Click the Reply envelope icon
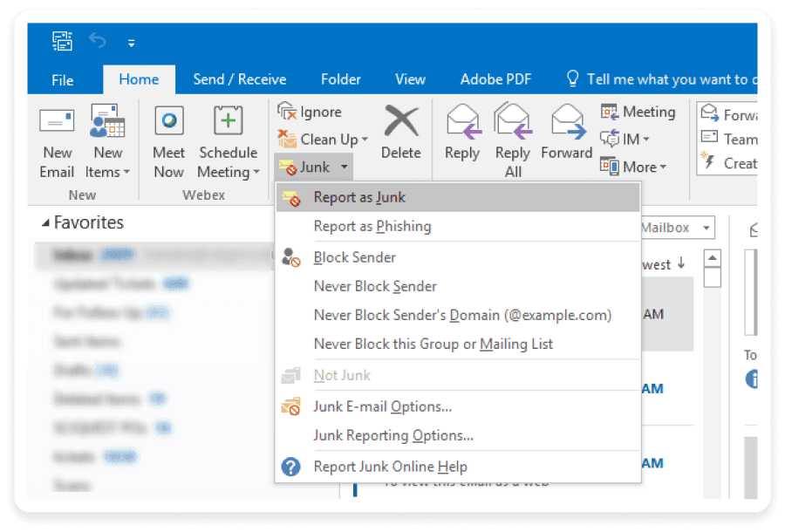 coord(464,121)
